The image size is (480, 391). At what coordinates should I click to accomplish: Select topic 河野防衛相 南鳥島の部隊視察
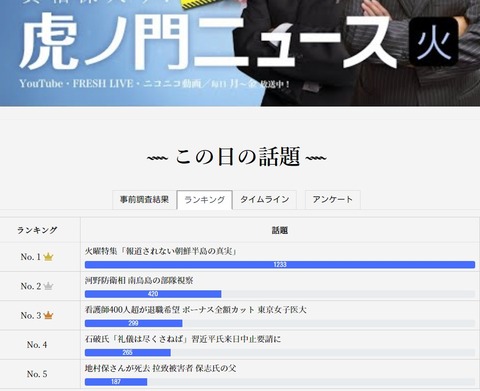(x=139, y=281)
